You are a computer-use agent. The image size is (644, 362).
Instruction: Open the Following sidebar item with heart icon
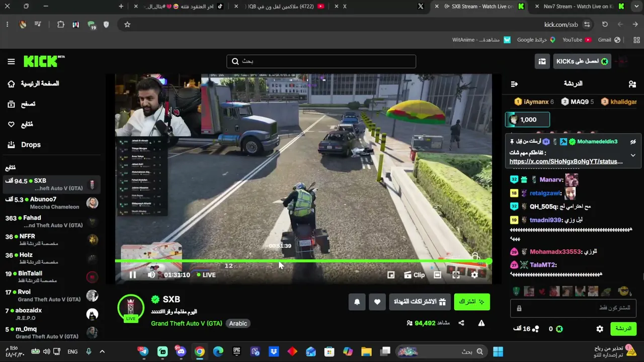point(21,124)
